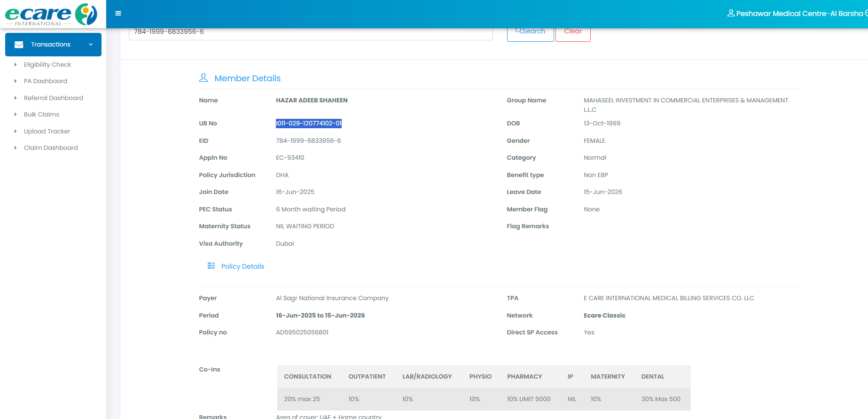The height and width of the screenshot is (419, 868).
Task: Go to Upload Tracker
Action: point(47,132)
